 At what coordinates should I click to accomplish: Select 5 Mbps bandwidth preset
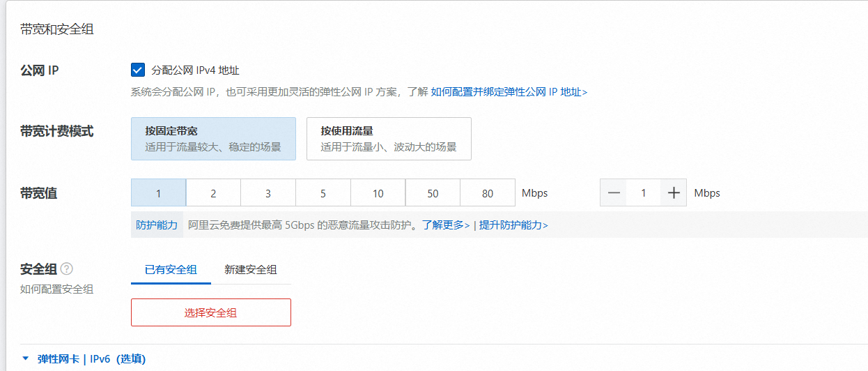pos(323,193)
